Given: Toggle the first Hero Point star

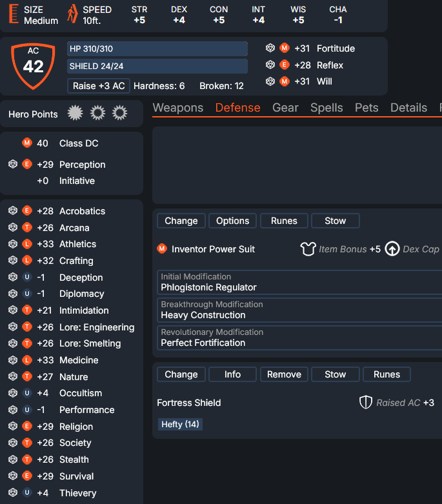Looking at the screenshot, I should tap(75, 114).
